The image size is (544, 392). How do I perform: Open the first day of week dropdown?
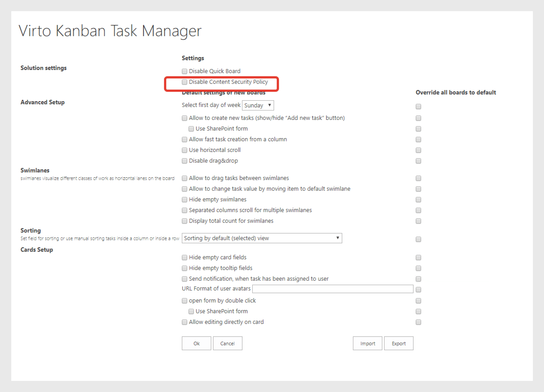coord(258,106)
